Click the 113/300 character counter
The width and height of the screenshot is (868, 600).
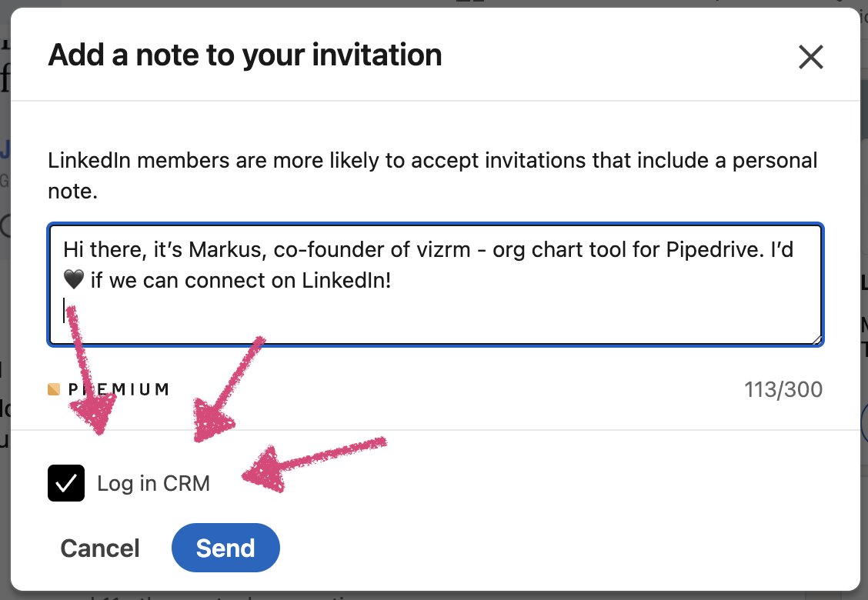(x=783, y=390)
